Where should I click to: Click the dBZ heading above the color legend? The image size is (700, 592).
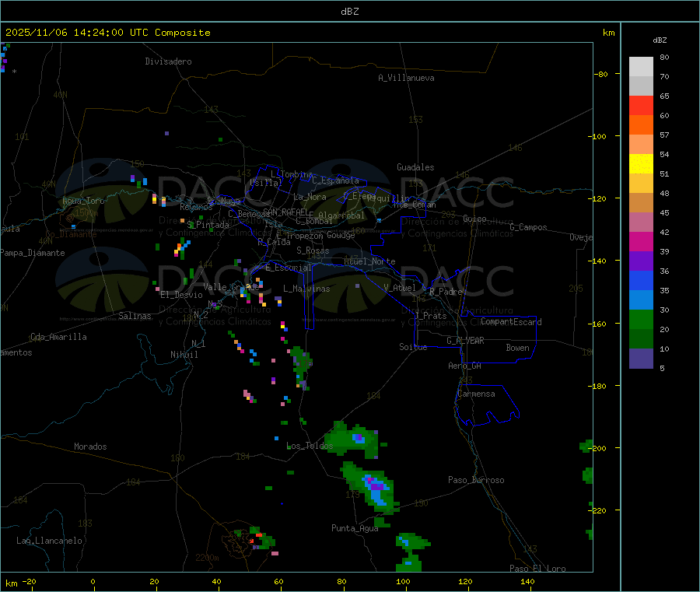[660, 40]
